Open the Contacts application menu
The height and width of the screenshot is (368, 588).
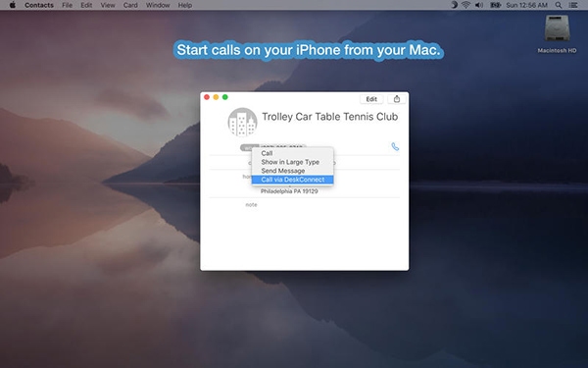point(39,5)
